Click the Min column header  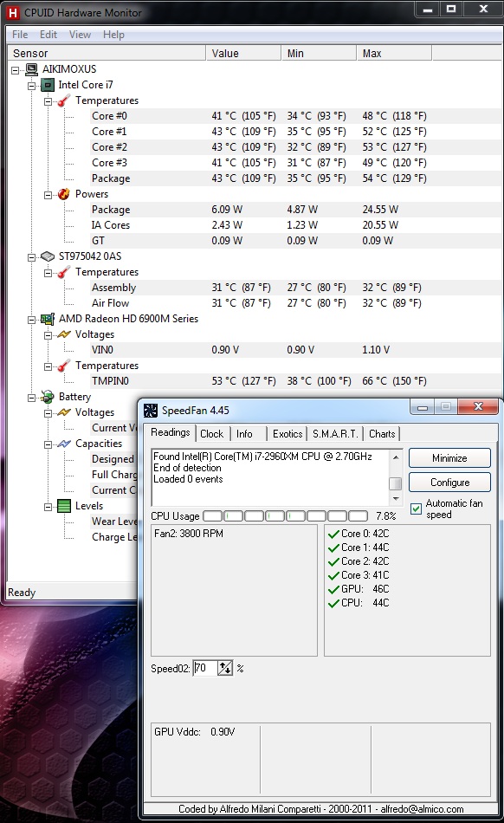point(319,53)
